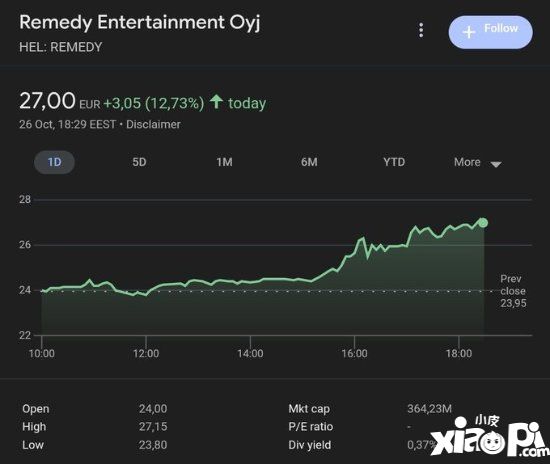Switch to the 5D chart range
This screenshot has height=464, width=550.
(x=139, y=162)
